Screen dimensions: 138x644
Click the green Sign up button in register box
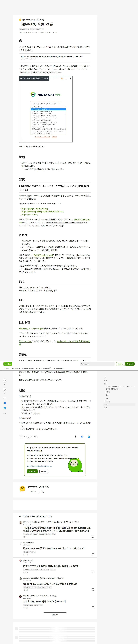(x=32, y=471)
